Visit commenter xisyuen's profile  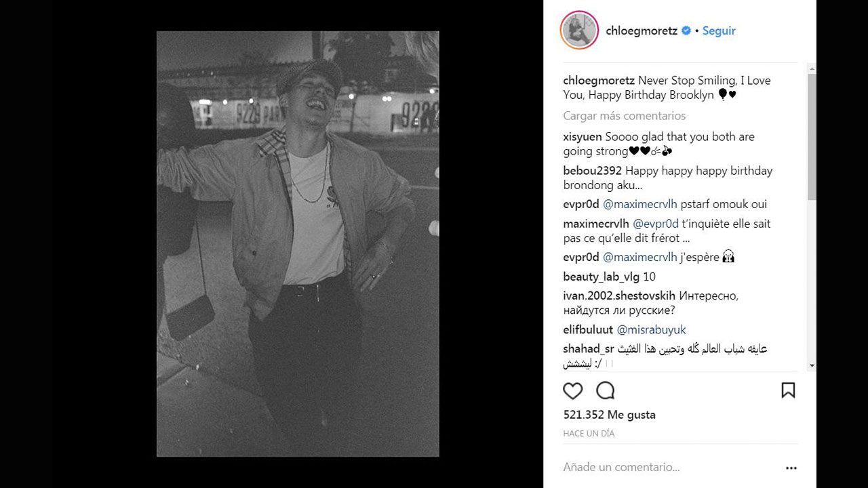pyautogui.click(x=582, y=137)
